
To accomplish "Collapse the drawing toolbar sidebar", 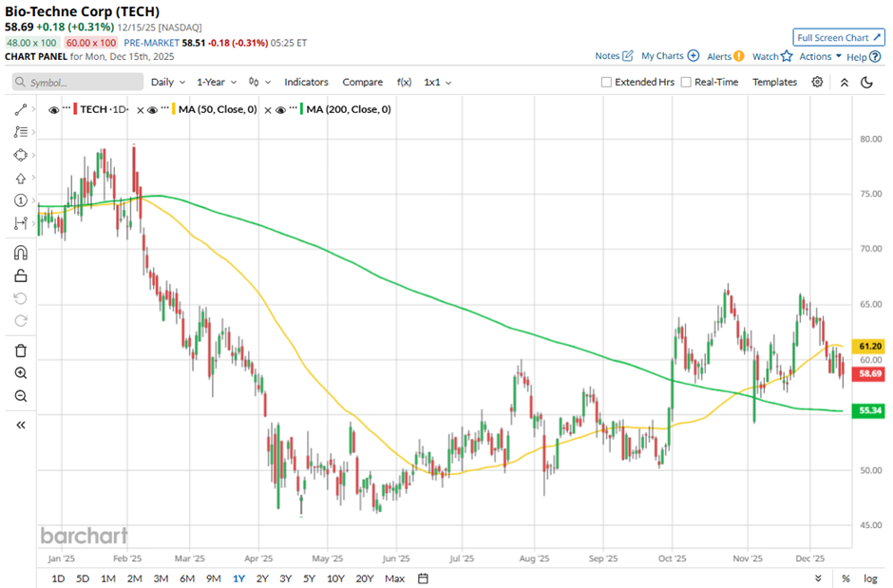I will click(x=21, y=425).
